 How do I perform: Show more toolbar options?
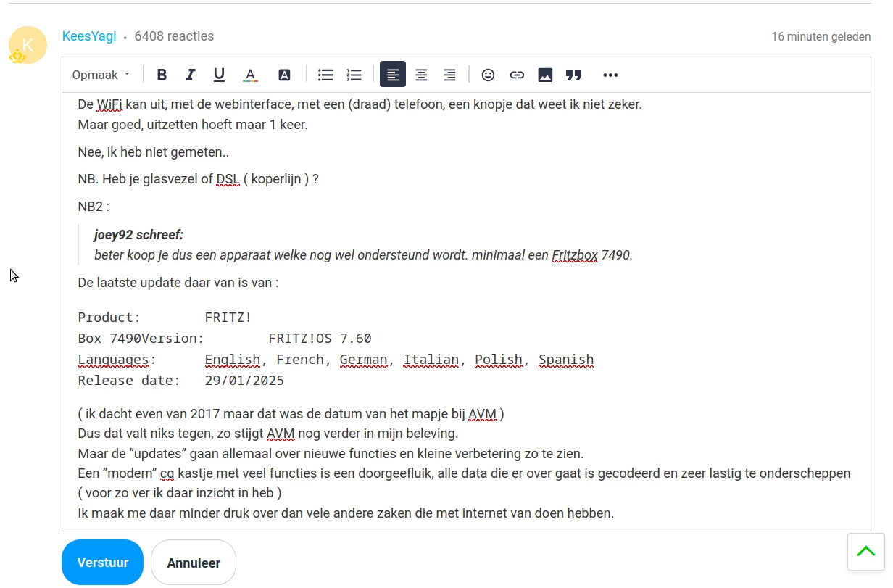click(x=610, y=75)
